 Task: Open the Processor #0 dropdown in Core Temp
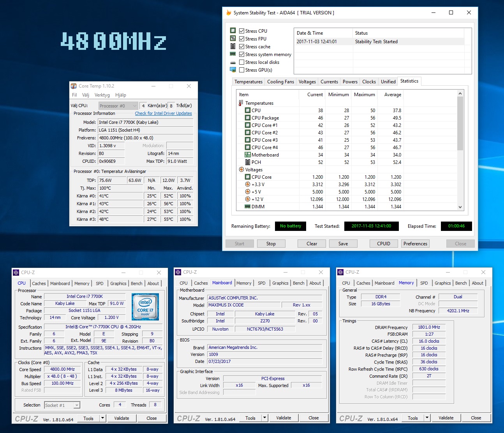click(x=118, y=106)
